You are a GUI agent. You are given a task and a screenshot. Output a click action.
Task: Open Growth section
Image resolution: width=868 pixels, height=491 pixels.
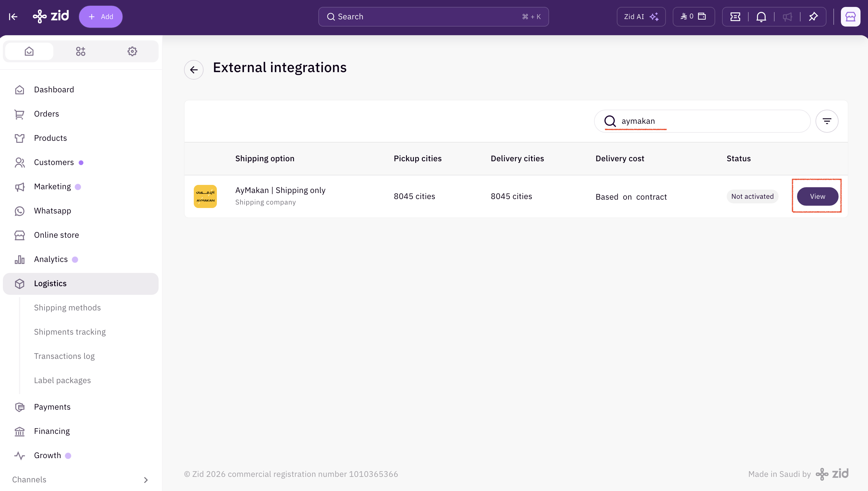[80, 456]
